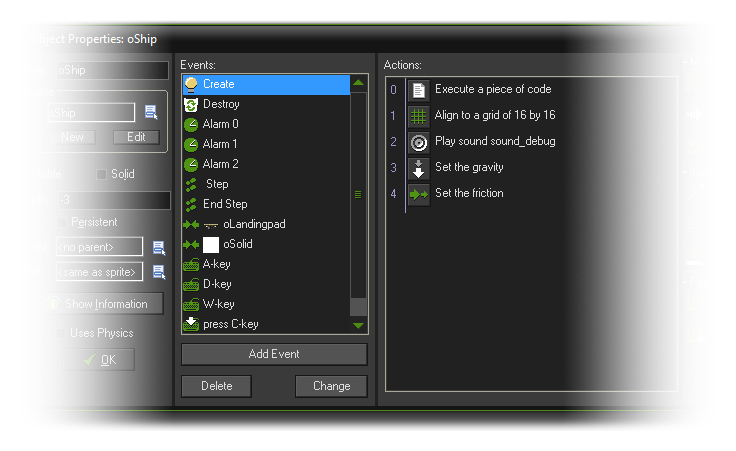Select the Execute a piece of code action
This screenshot has height=451, width=736.
click(x=492, y=89)
